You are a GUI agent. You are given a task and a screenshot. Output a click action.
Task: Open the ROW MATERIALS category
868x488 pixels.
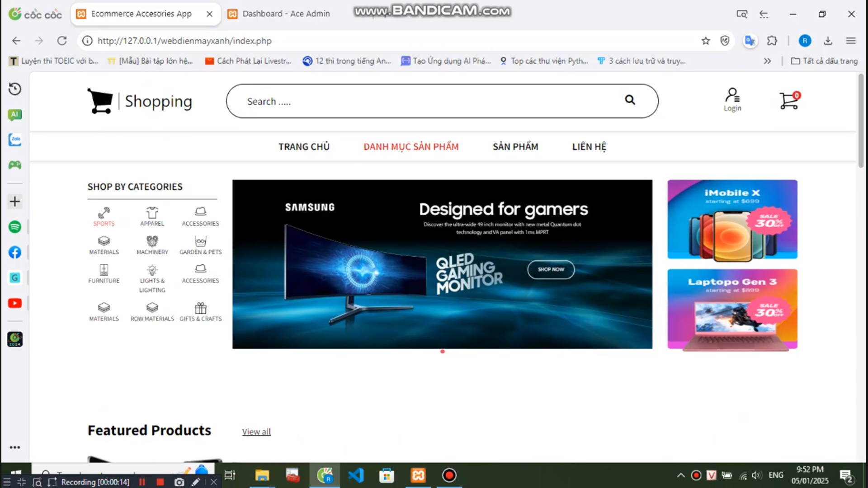click(152, 312)
